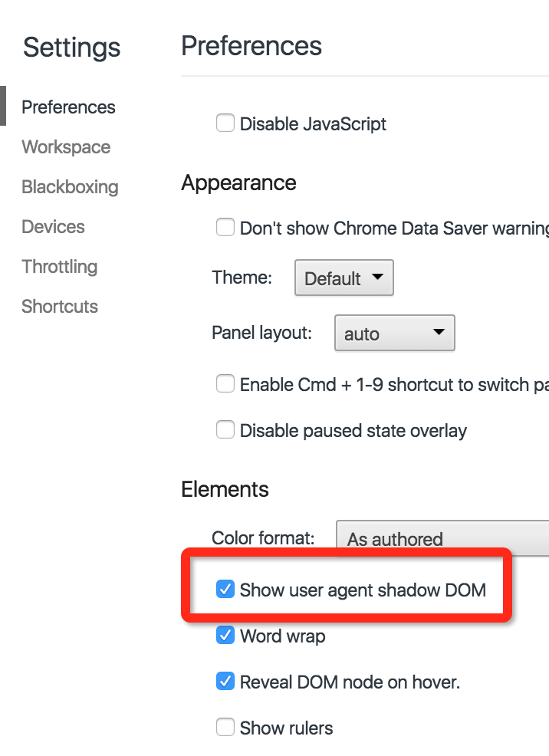Check "Don't show Chrome Data Saver warning"
The image size is (549, 756).
225,228
